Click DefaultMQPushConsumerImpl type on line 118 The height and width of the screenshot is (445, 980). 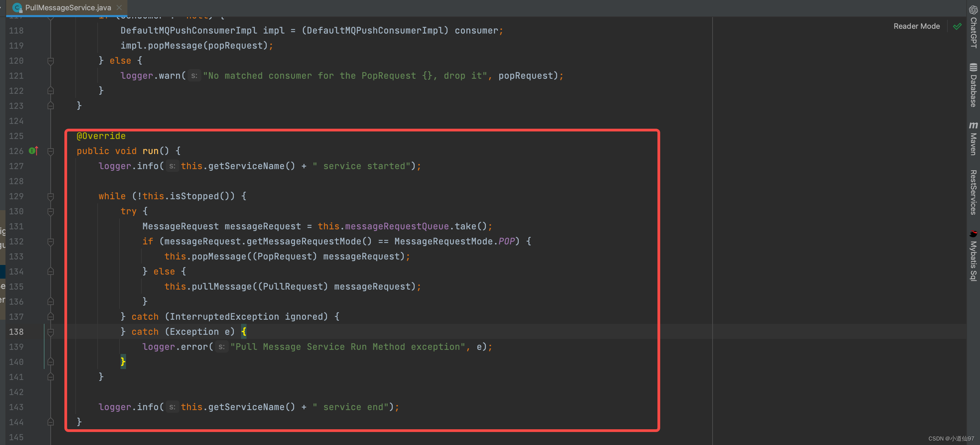click(189, 31)
